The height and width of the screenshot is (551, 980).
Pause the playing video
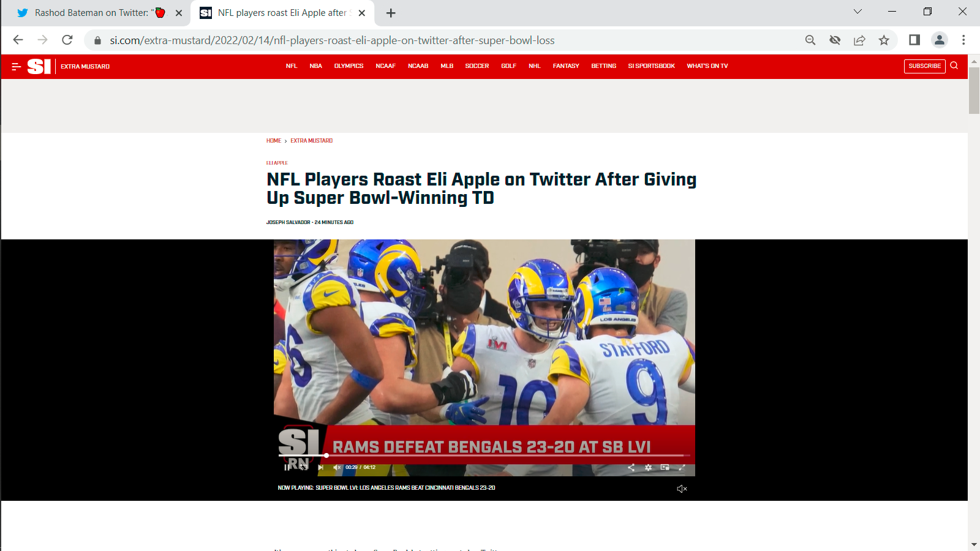[287, 467]
